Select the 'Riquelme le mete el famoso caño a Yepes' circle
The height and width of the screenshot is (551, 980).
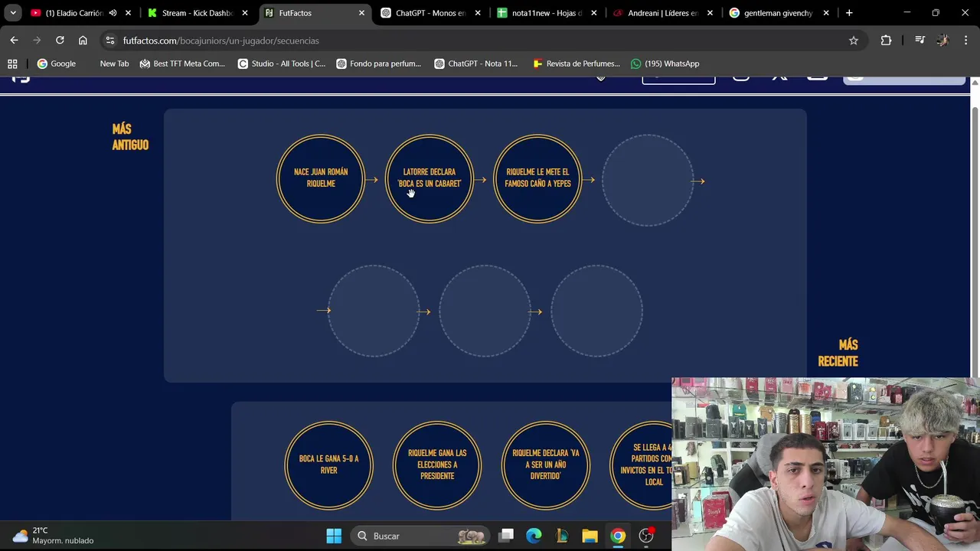coord(537,178)
